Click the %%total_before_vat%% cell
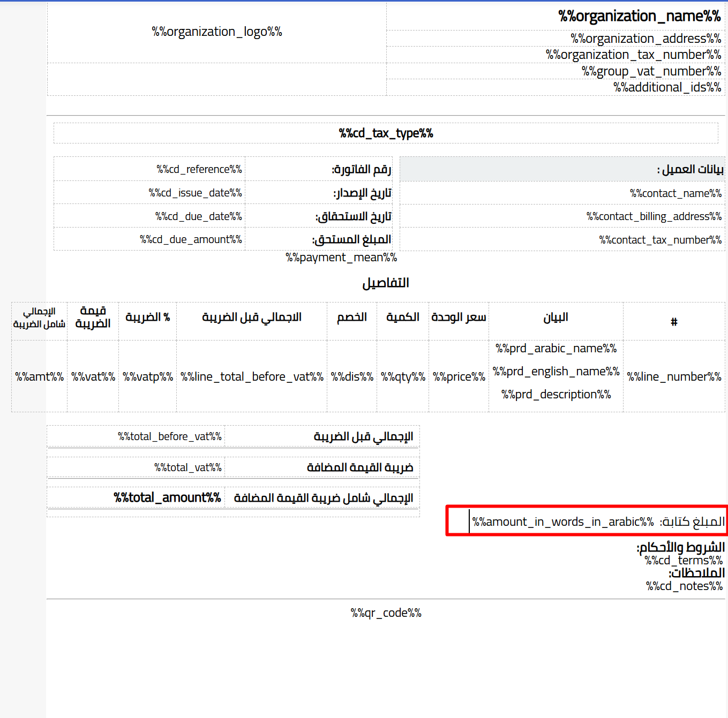The height and width of the screenshot is (718, 728). (170, 436)
